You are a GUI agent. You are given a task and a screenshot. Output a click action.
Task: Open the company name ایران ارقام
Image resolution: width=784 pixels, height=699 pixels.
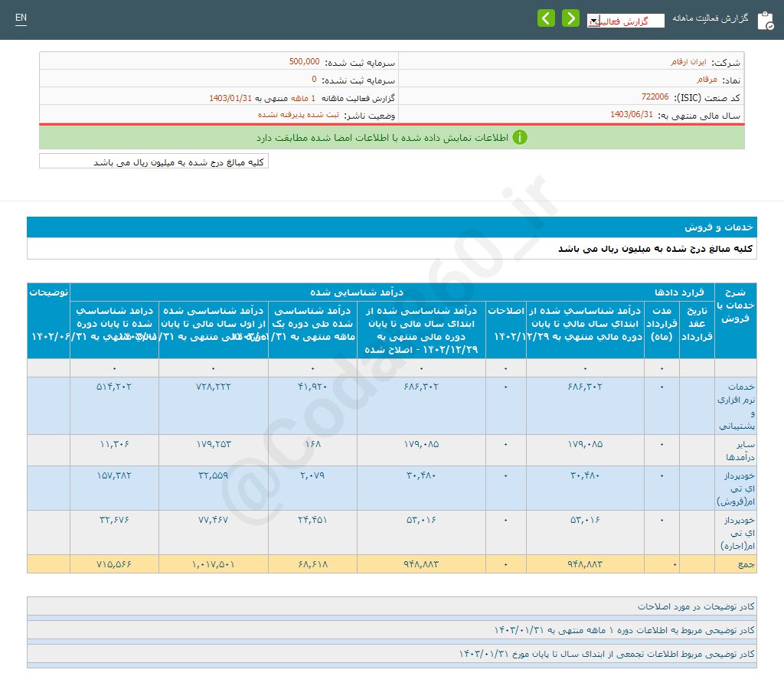[685, 62]
